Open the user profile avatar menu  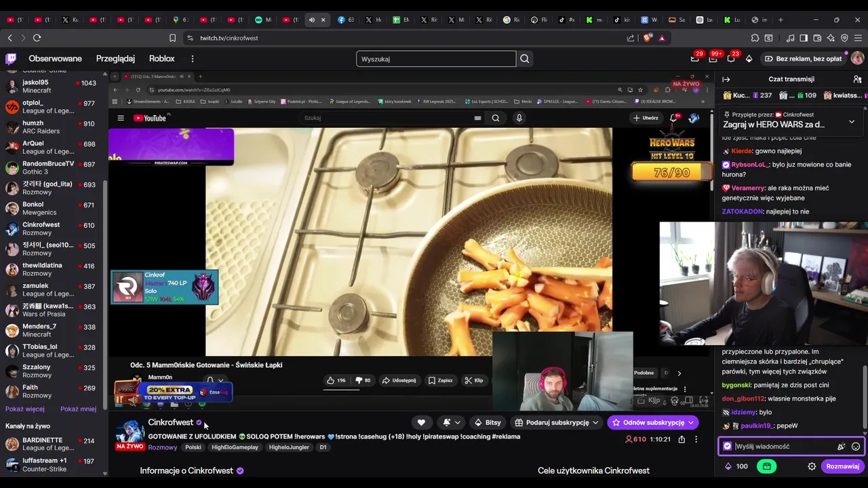(857, 59)
